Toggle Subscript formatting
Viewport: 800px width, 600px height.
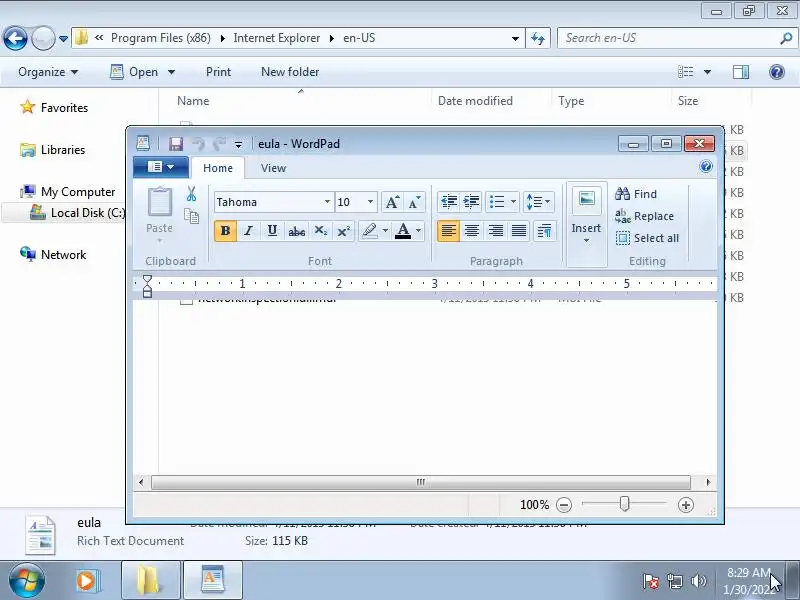pyautogui.click(x=320, y=231)
